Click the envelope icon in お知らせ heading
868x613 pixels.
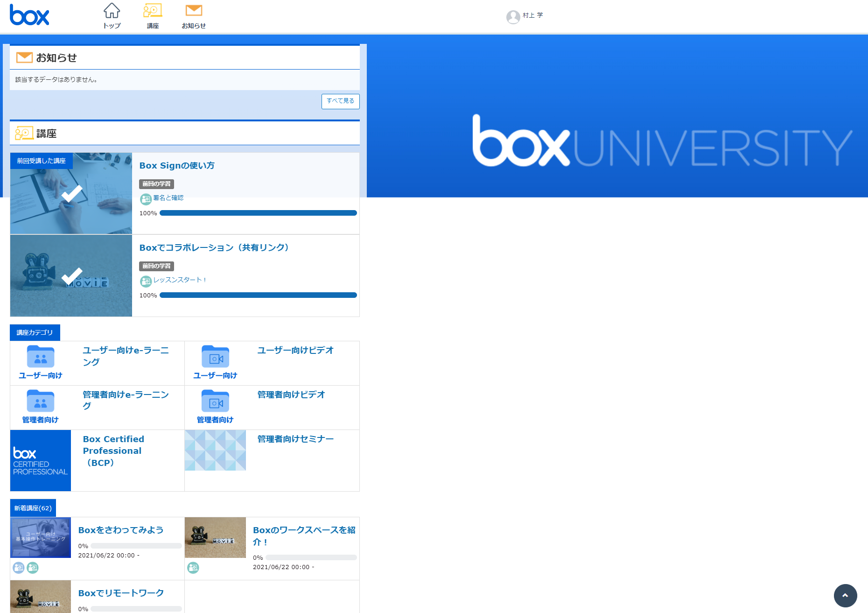click(x=24, y=57)
